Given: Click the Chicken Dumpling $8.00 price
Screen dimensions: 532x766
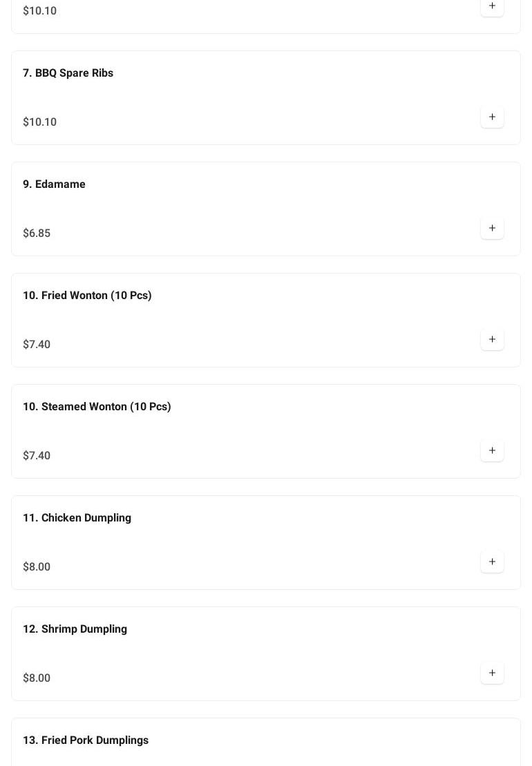Looking at the screenshot, I should (37, 567).
